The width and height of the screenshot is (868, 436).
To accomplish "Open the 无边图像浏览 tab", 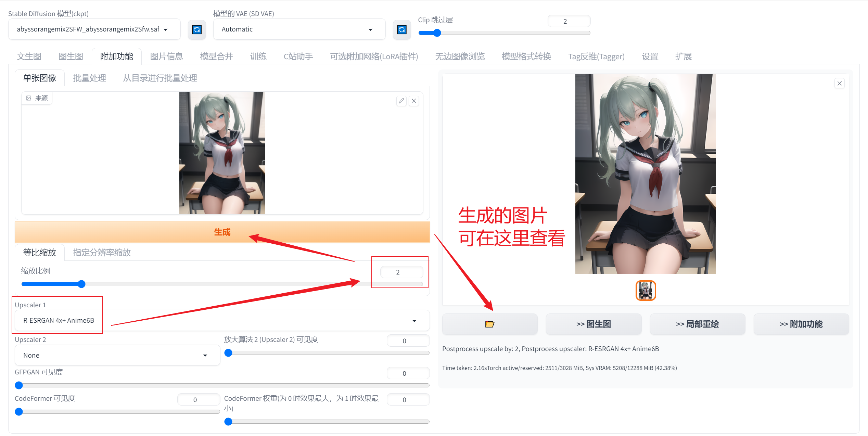I will [460, 56].
